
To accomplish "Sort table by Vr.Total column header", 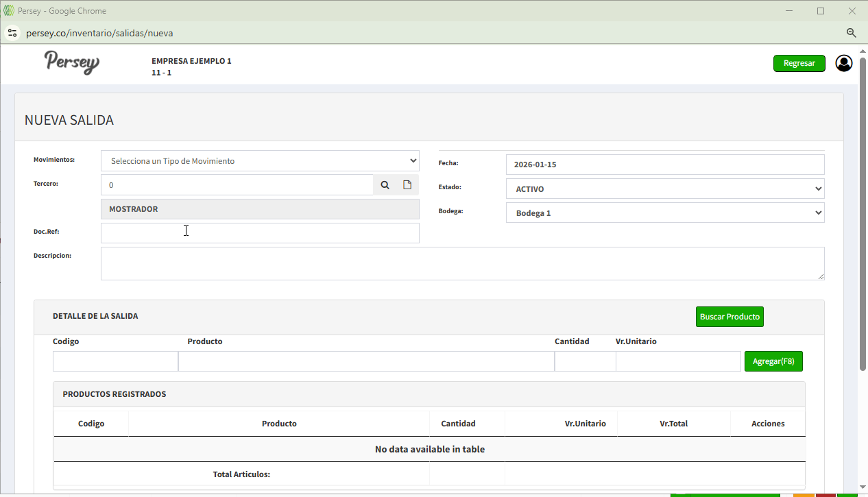I will [673, 424].
